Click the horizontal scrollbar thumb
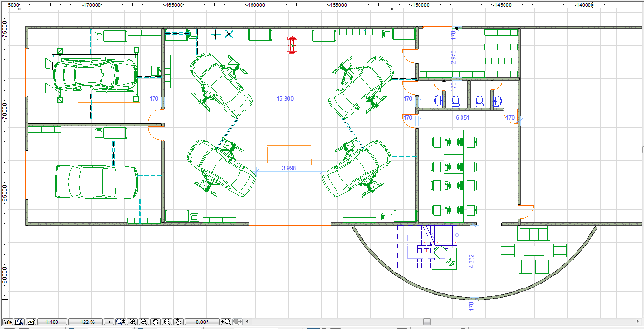The image size is (644, 329). (427, 322)
